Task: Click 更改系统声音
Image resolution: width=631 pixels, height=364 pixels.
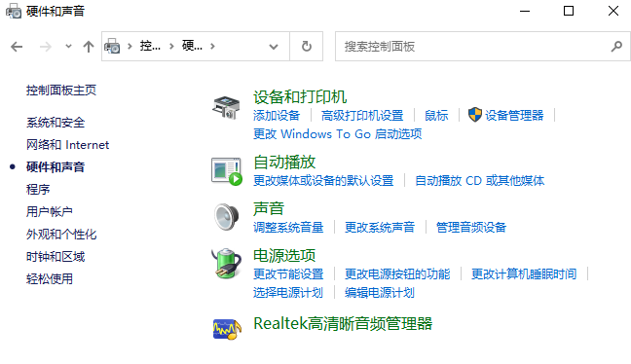Action: click(x=380, y=227)
